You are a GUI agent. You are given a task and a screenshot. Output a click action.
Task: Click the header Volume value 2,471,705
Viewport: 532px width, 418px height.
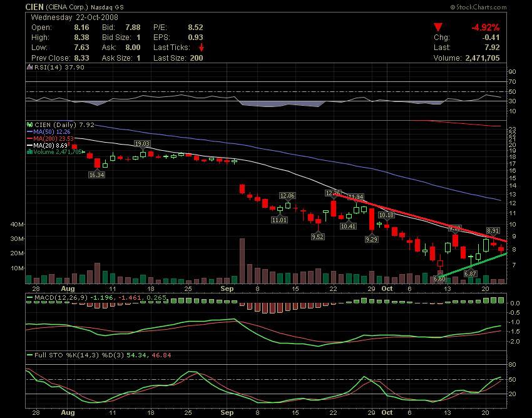pos(483,58)
